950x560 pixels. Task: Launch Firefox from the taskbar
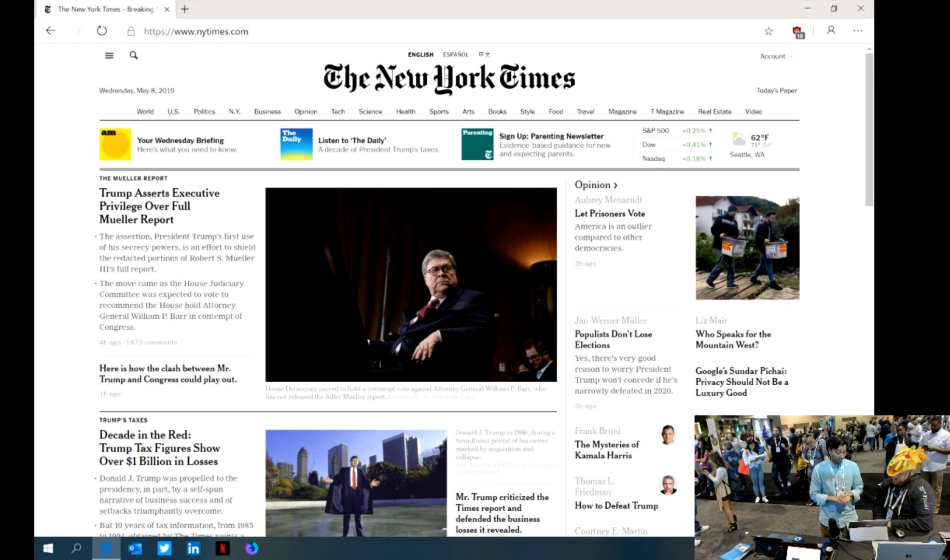pyautogui.click(x=252, y=548)
